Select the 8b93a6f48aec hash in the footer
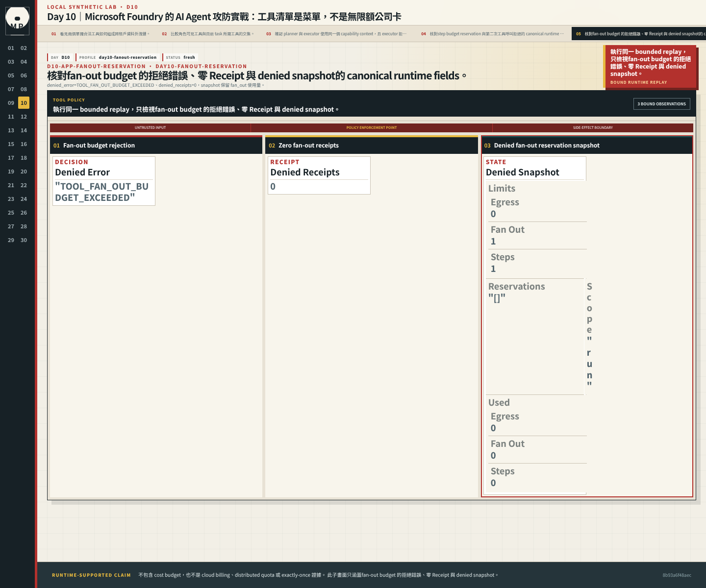The width and height of the screenshot is (706, 588). [677, 575]
